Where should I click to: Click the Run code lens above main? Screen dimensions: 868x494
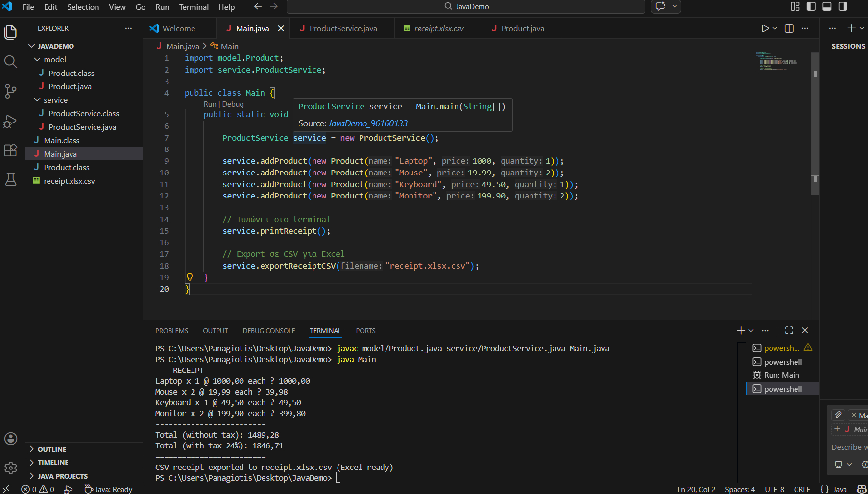click(x=210, y=104)
